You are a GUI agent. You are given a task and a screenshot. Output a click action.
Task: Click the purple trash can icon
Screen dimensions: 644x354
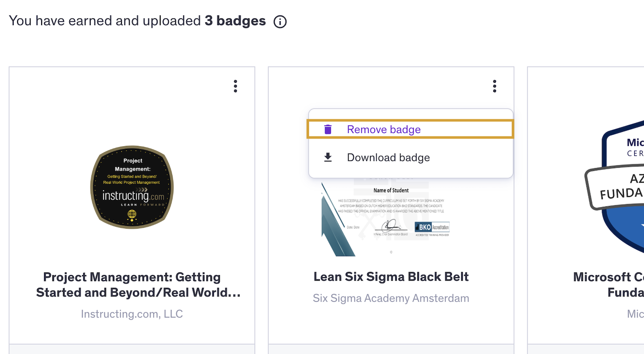(328, 130)
